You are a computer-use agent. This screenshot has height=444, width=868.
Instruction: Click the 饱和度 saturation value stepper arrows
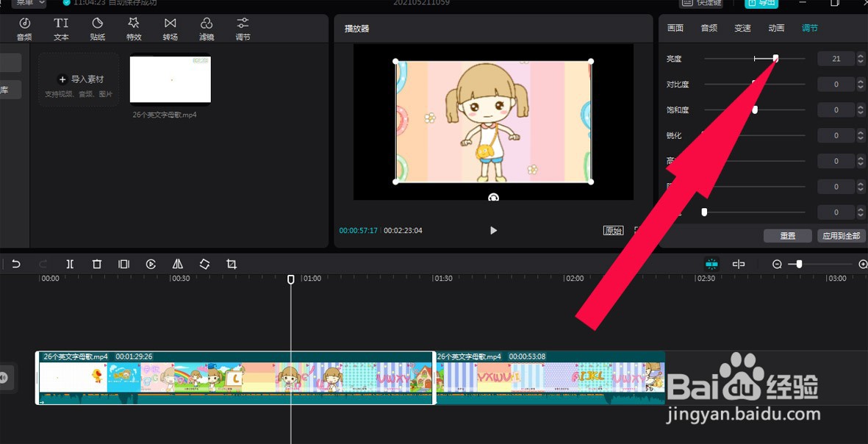tap(860, 110)
